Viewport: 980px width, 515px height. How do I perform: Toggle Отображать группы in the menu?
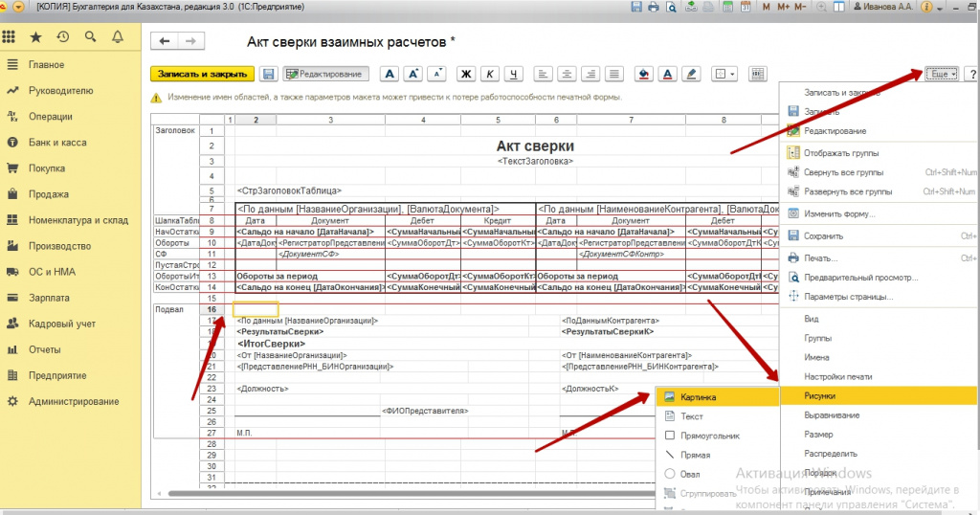click(x=840, y=153)
